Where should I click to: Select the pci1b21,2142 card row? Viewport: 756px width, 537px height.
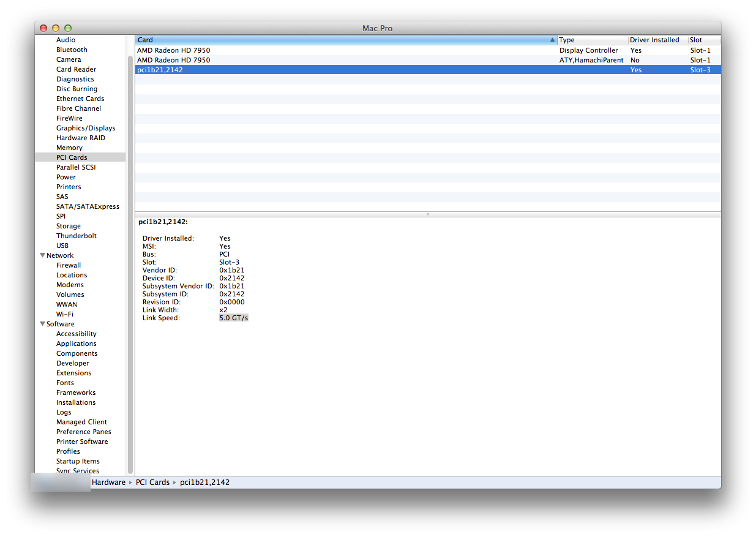[x=428, y=70]
